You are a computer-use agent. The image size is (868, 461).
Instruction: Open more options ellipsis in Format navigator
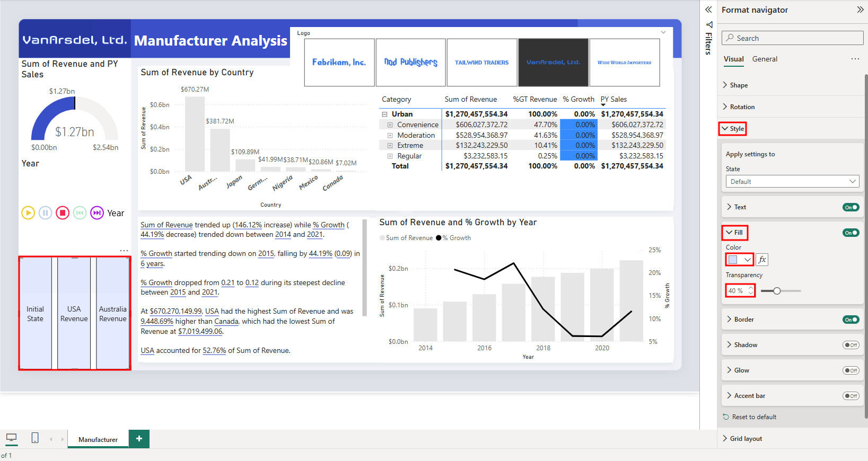click(855, 59)
